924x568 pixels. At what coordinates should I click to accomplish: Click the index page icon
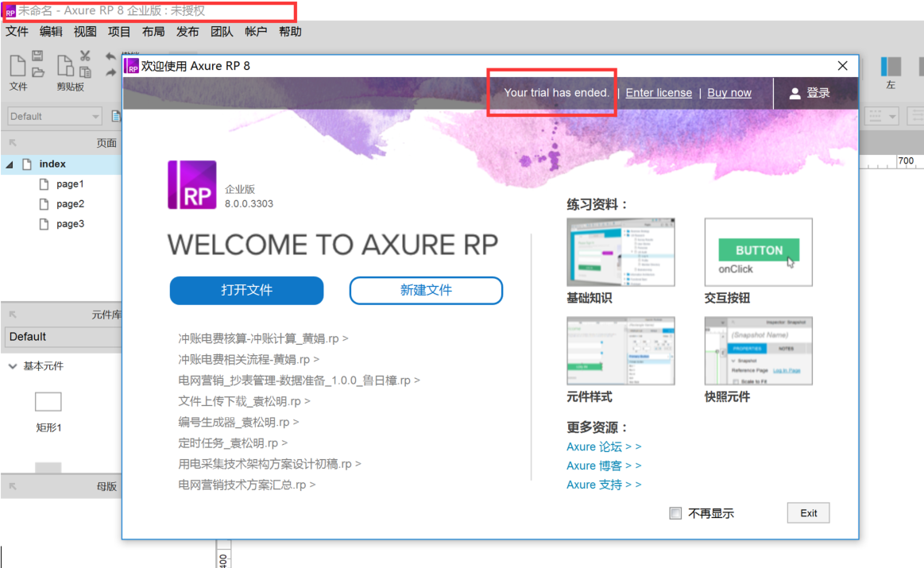tap(27, 164)
